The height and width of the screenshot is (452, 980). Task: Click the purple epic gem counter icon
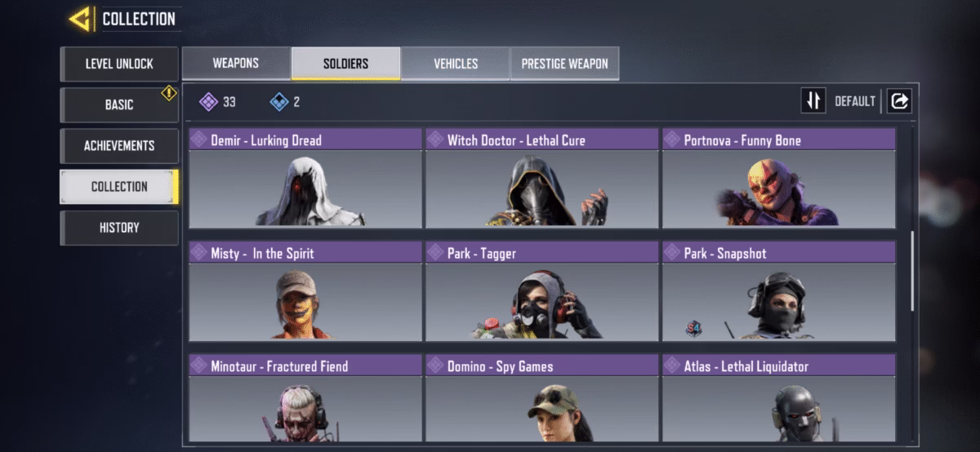tap(208, 102)
